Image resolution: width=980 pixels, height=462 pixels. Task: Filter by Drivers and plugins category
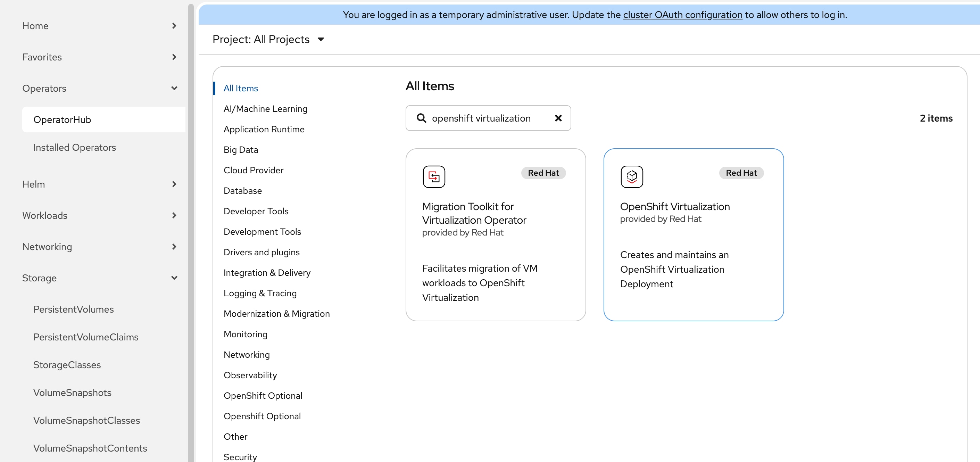261,252
